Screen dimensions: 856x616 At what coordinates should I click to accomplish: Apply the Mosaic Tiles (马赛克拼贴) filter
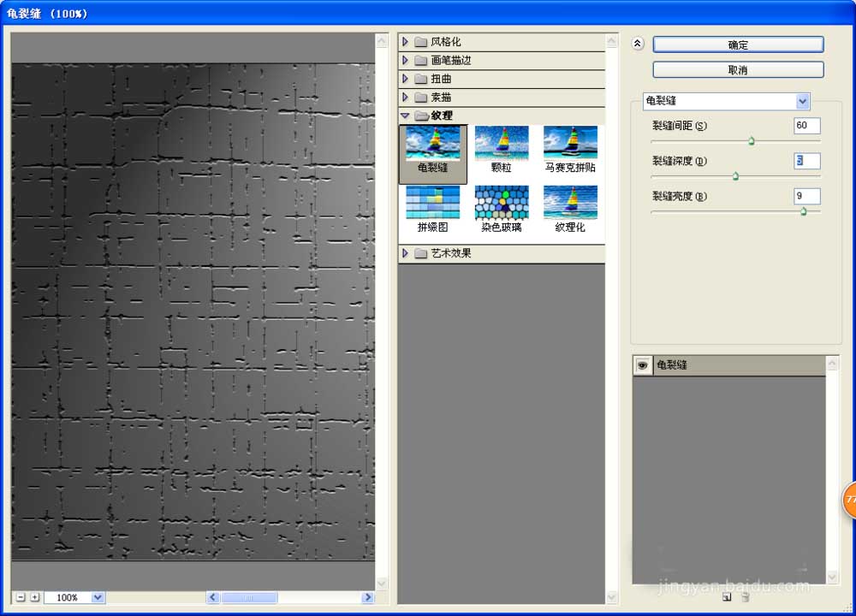(x=569, y=147)
